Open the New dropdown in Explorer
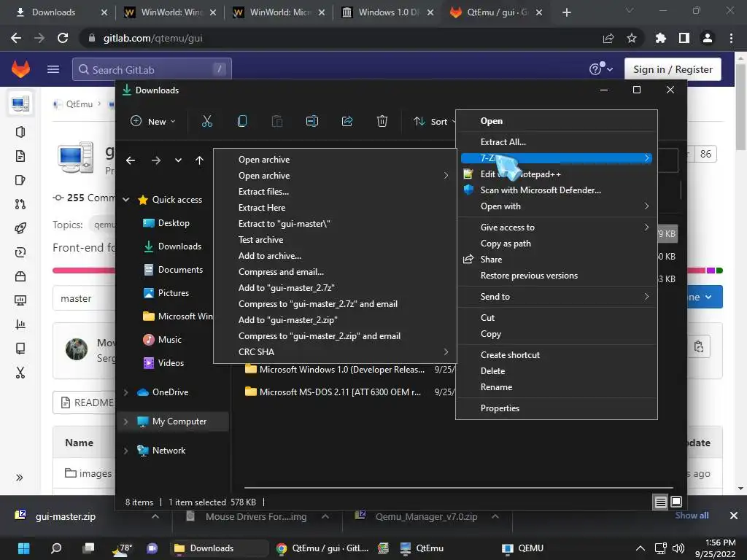Image resolution: width=747 pixels, height=560 pixels. pos(153,122)
